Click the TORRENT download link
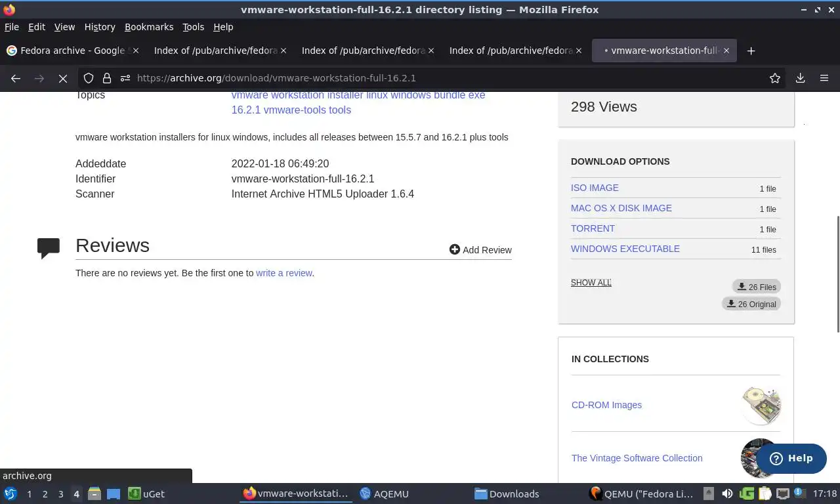The image size is (840, 504). [593, 228]
